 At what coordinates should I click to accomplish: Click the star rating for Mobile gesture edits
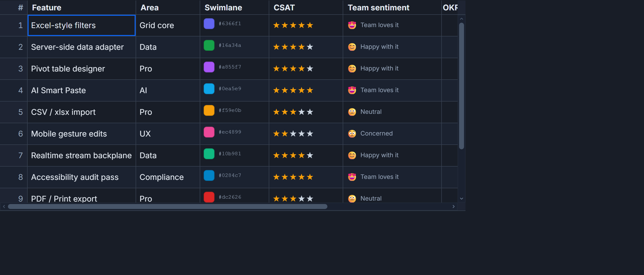click(293, 134)
